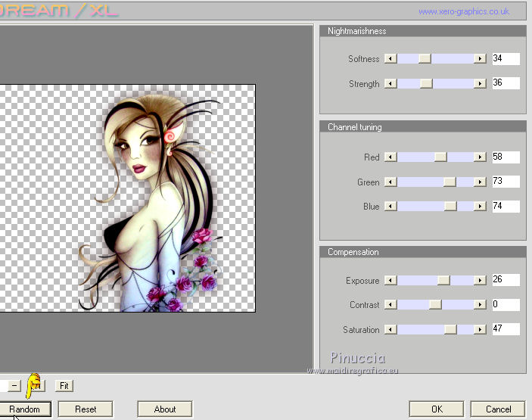The width and height of the screenshot is (532, 420).
Task: Confirm the filter with OK
Action: pos(437,409)
